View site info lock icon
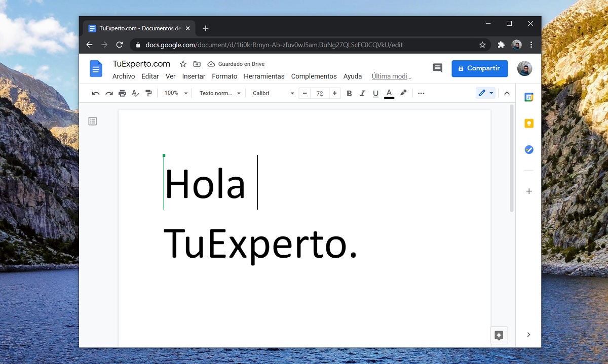 [138, 45]
